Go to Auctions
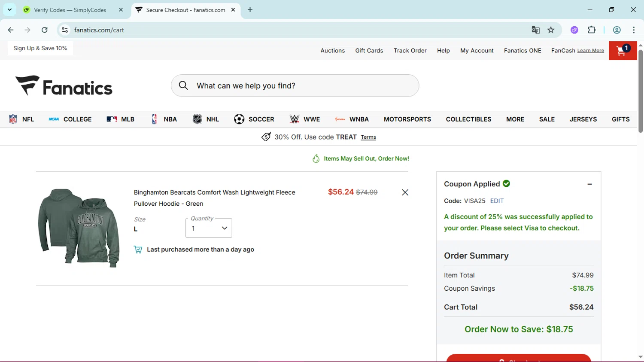This screenshot has width=644, height=362. [x=333, y=51]
